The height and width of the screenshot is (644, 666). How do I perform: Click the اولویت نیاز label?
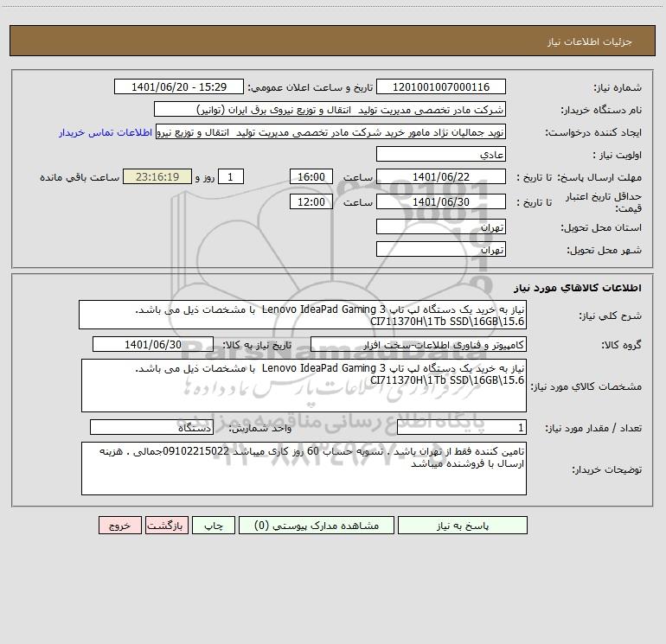tap(618, 155)
